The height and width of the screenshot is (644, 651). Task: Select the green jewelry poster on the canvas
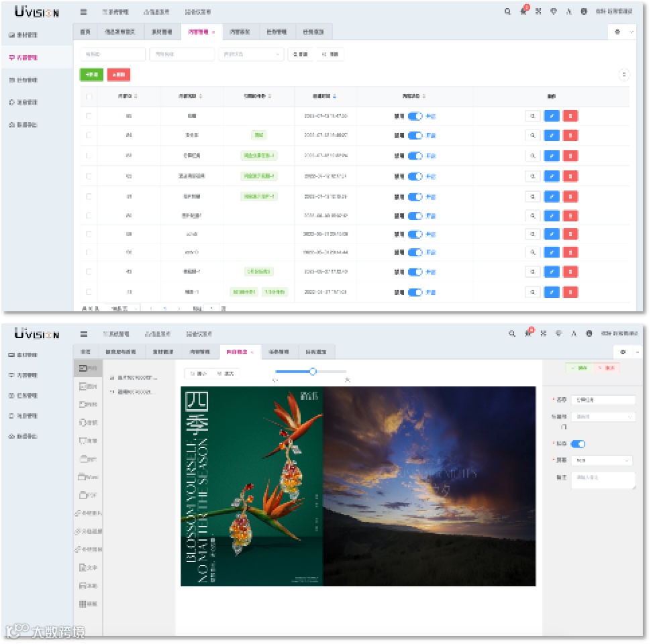point(252,486)
